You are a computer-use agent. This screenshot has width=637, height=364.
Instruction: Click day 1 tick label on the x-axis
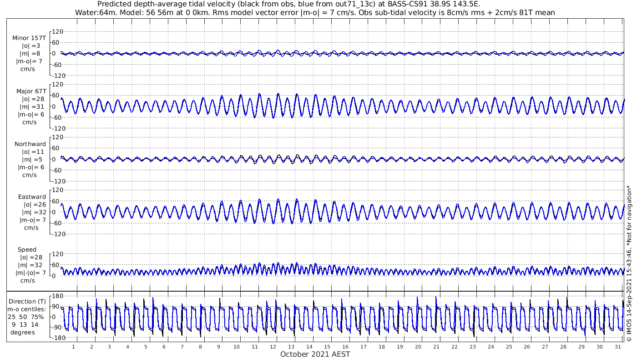pos(73,347)
